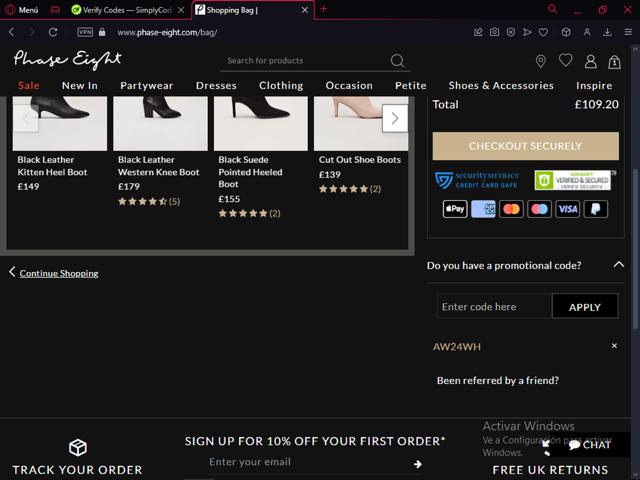
Task: Open the easy setup sidebar menu icon
Action: (628, 32)
